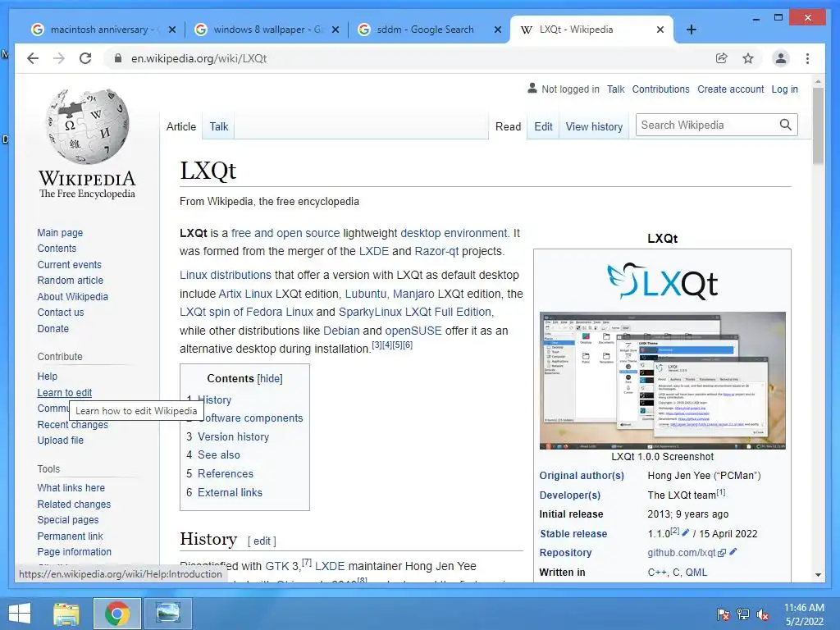Click the [edit] link beside History heading
The image size is (840, 630).
[262, 541]
